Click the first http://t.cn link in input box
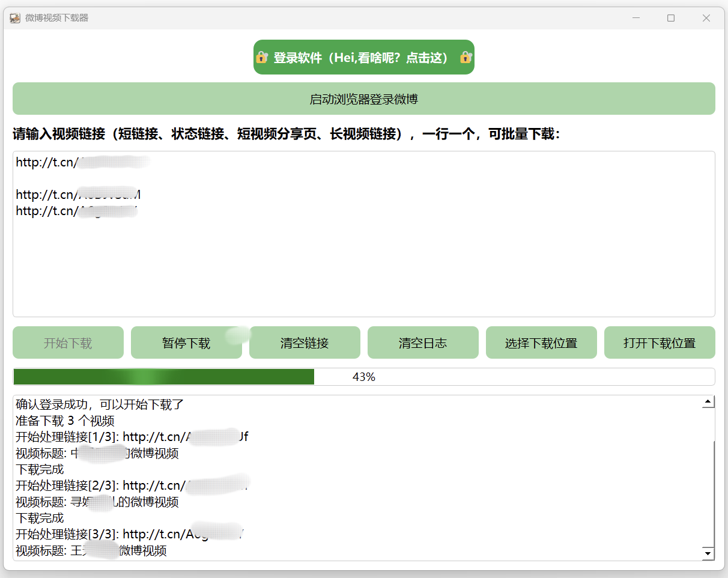 tap(83, 162)
